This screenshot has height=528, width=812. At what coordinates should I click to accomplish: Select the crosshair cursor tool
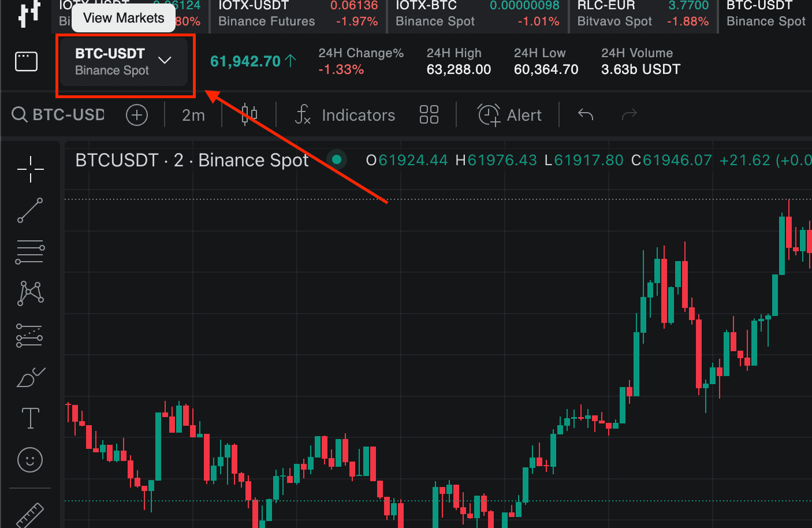coord(30,169)
